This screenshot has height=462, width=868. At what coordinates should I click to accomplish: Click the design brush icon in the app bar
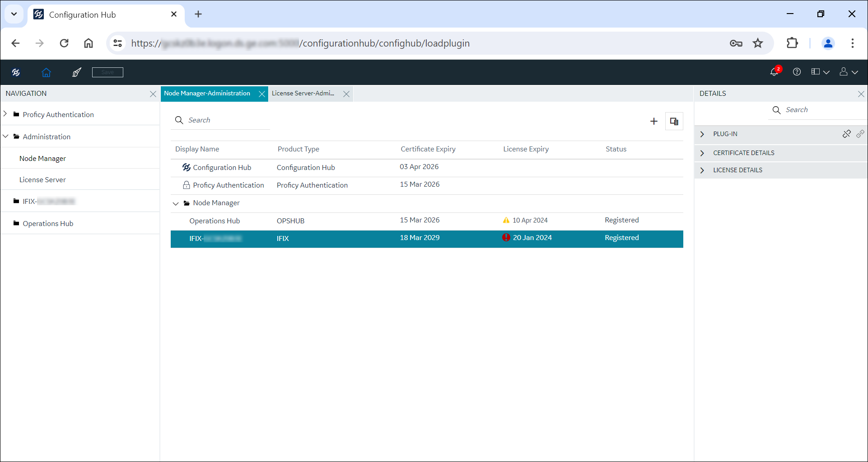(x=77, y=72)
